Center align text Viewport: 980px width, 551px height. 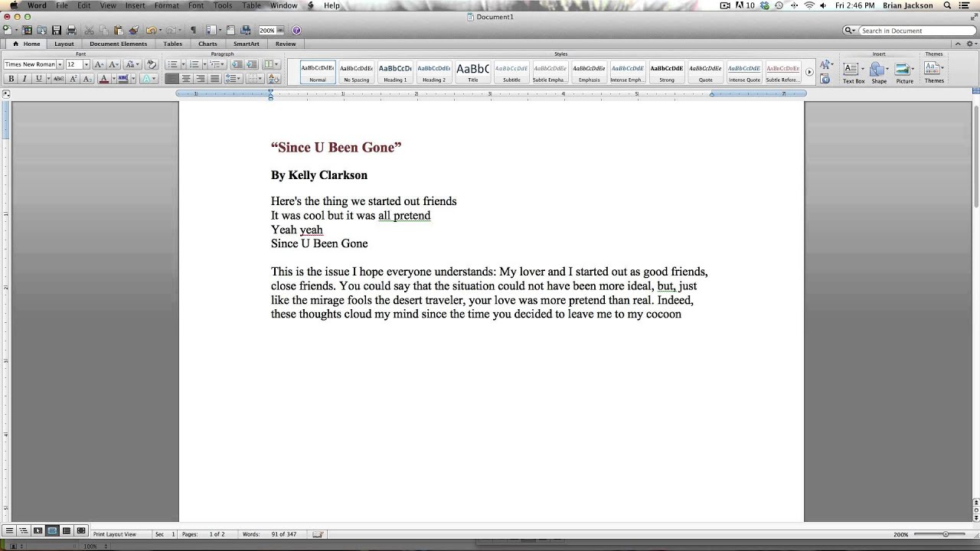pos(186,78)
